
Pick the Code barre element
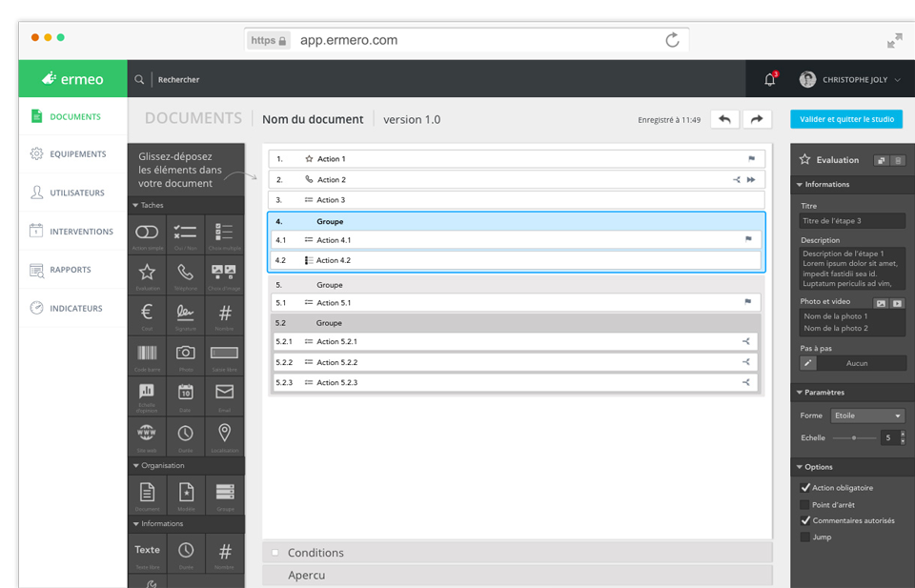(147, 355)
